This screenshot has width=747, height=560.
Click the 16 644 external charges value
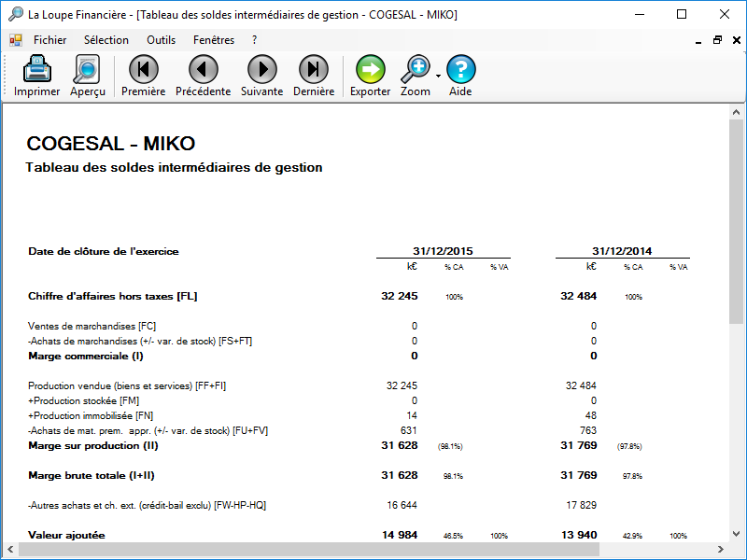click(402, 505)
